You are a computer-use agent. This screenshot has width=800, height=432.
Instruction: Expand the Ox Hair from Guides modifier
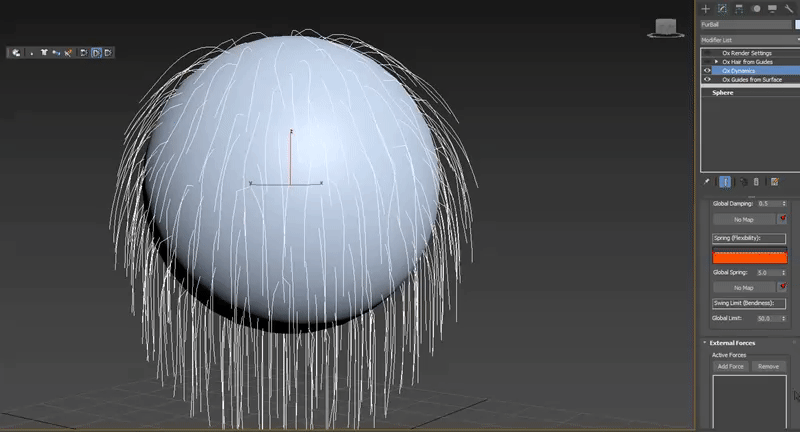coord(716,62)
